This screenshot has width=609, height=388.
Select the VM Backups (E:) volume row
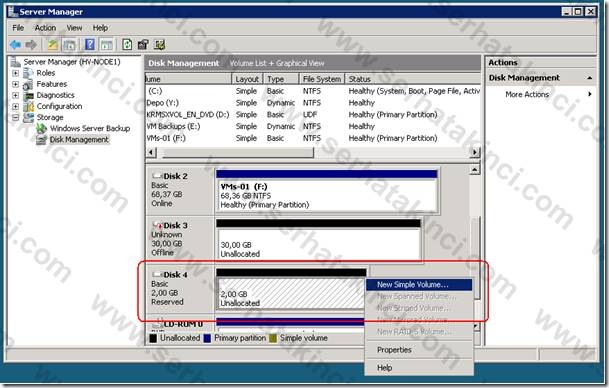(313, 126)
